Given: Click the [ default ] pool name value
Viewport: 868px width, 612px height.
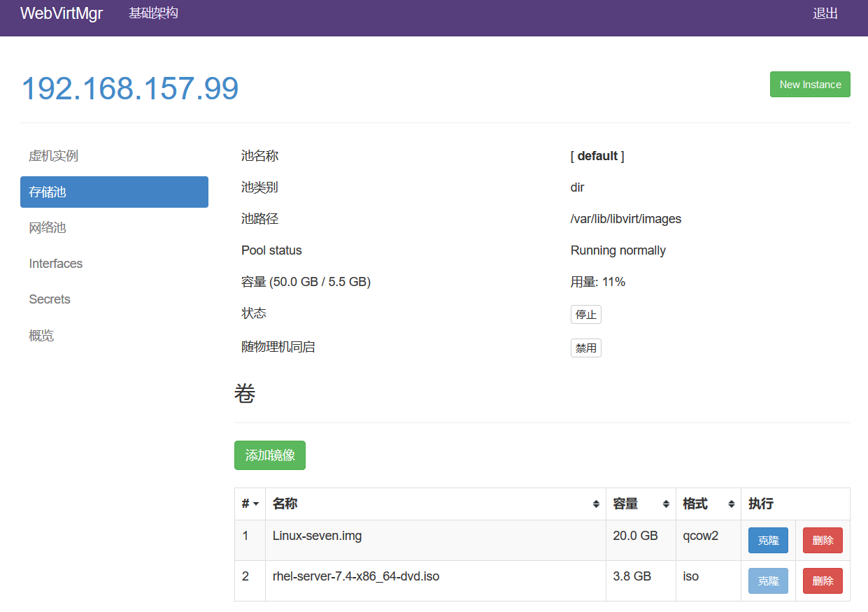Looking at the screenshot, I should 597,156.
